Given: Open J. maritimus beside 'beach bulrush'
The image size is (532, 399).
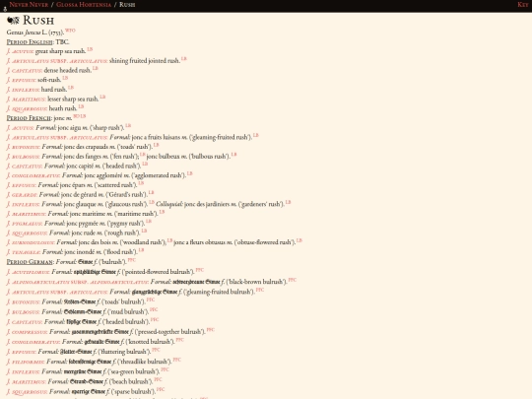Looking at the screenshot, I should [27, 381].
